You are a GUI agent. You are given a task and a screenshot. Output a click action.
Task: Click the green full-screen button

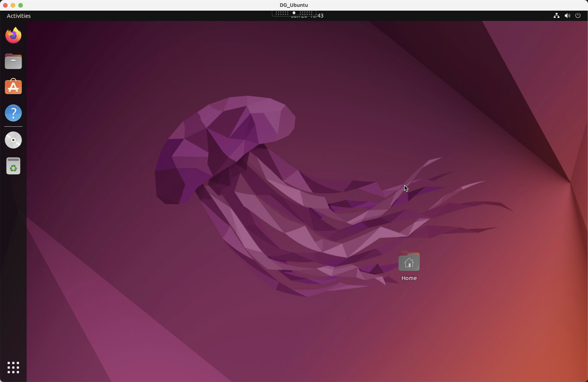pyautogui.click(x=21, y=5)
